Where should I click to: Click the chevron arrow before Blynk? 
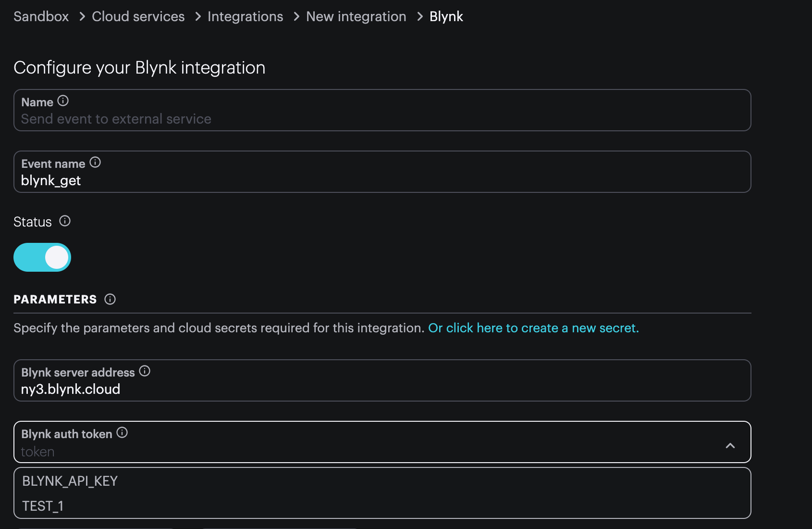tap(420, 17)
